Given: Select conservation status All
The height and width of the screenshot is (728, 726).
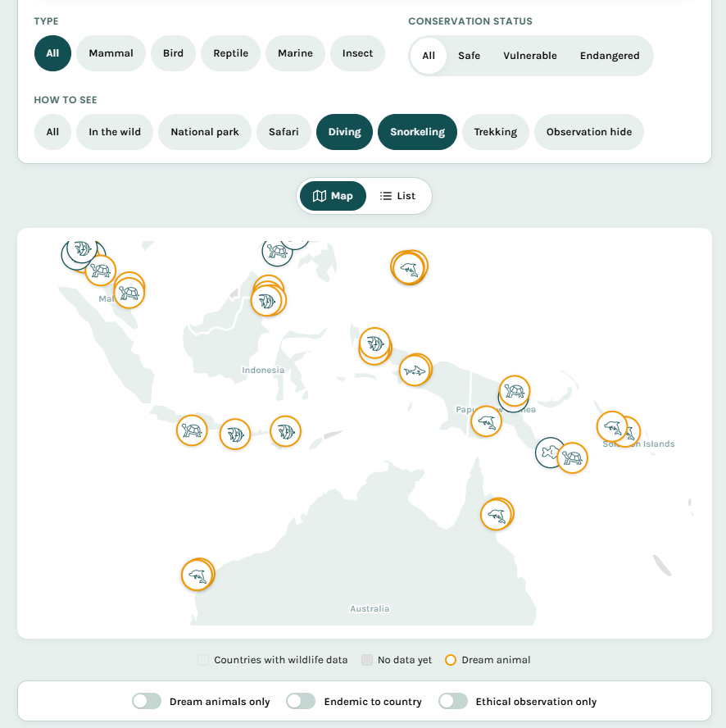Looking at the screenshot, I should tap(429, 56).
